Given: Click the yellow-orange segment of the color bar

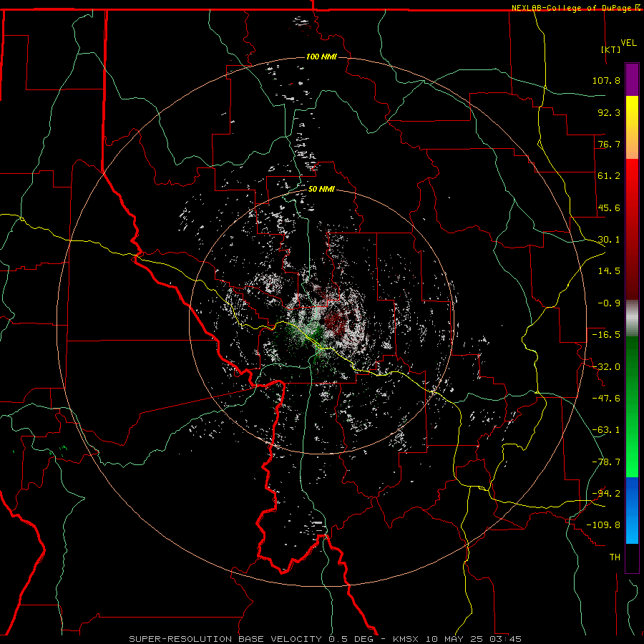Looking at the screenshot, I should coord(632,127).
